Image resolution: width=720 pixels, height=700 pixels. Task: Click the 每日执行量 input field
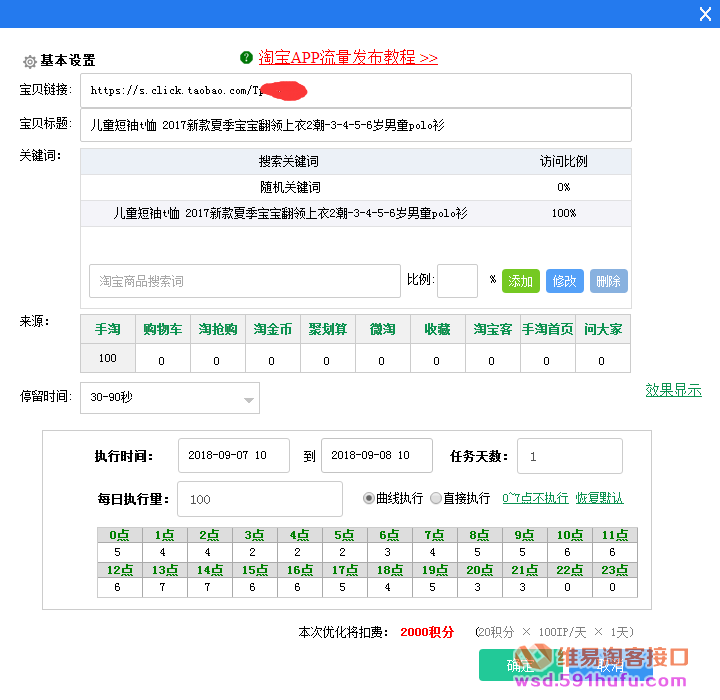click(260, 499)
